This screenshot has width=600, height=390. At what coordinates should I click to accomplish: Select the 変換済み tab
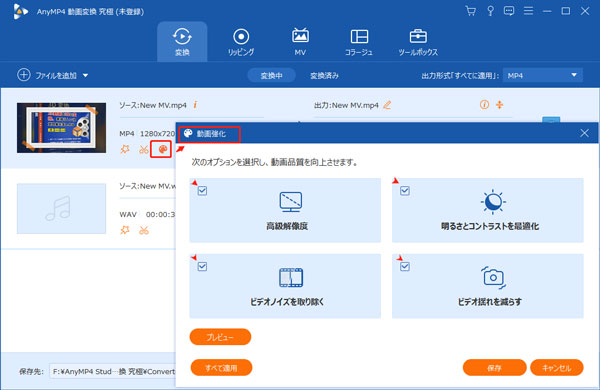point(324,76)
